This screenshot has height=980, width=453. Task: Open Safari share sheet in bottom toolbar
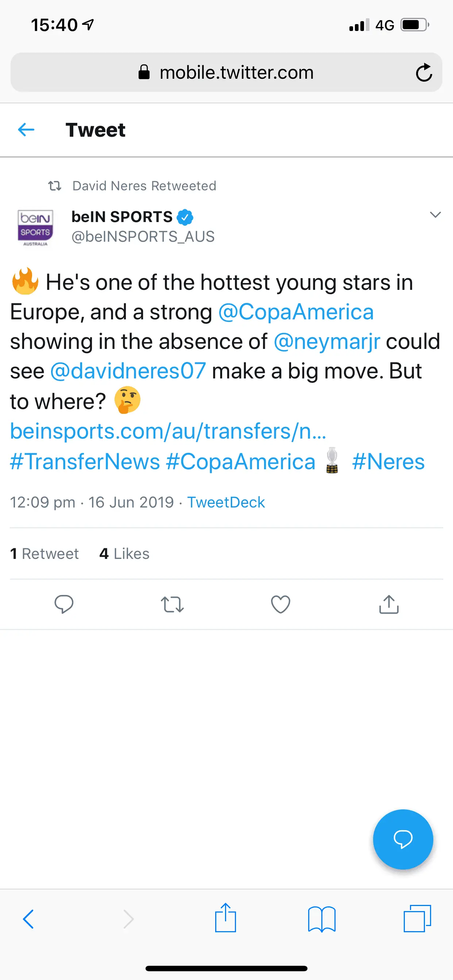225,918
